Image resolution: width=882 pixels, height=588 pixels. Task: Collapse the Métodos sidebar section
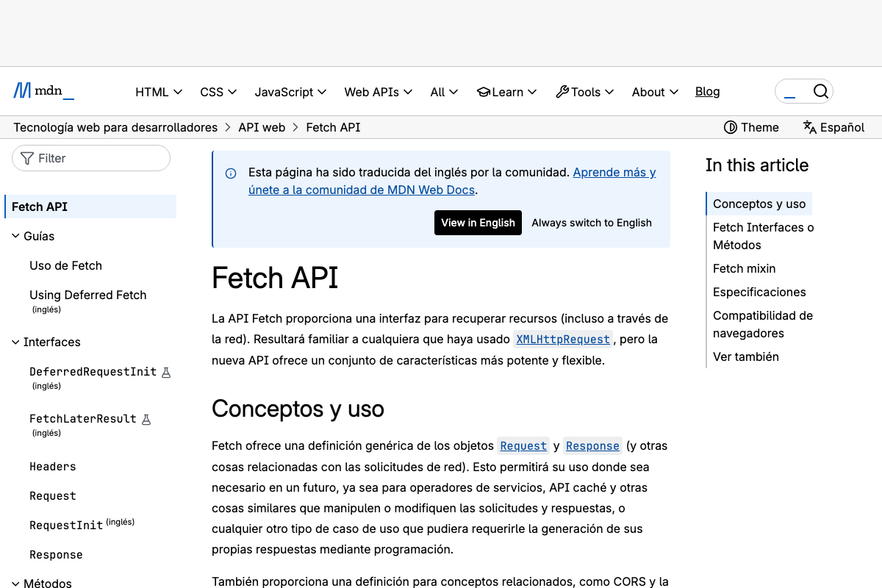(x=41, y=584)
